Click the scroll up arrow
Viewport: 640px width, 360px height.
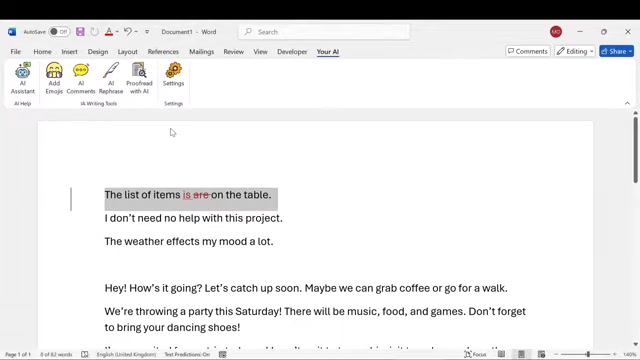pos(636,113)
